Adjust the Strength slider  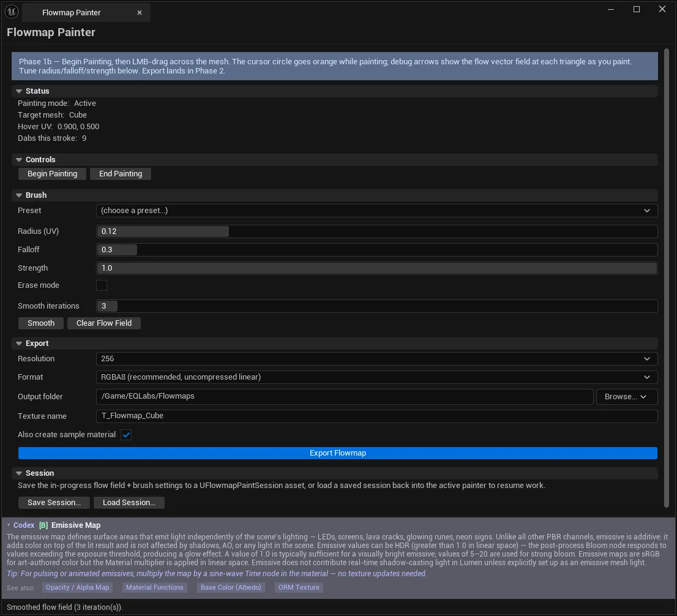tap(376, 268)
